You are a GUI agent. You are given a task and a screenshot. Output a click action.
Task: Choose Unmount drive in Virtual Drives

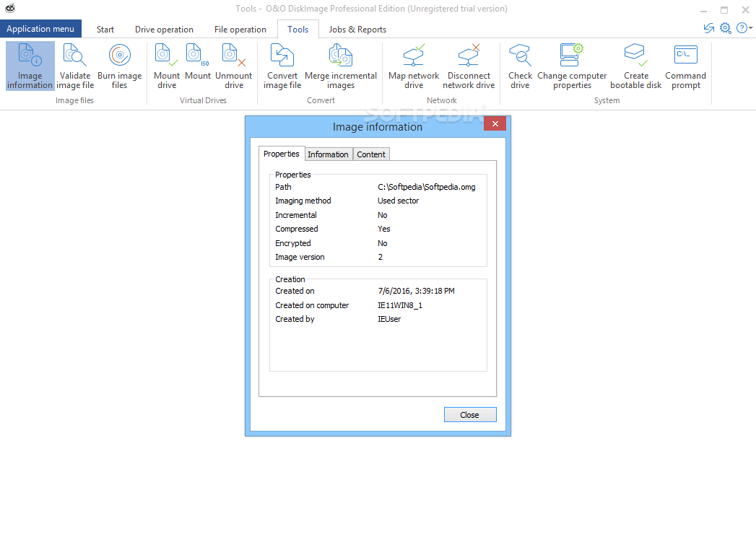(234, 66)
